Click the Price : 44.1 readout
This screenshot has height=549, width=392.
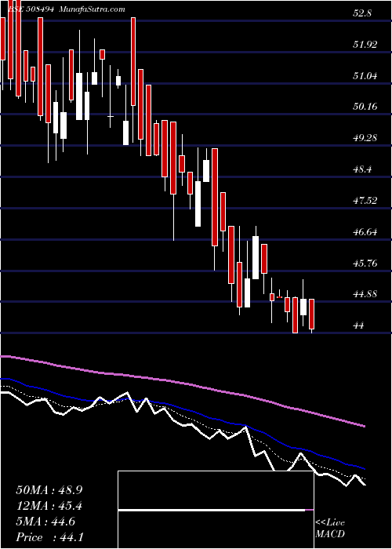(x=49, y=537)
